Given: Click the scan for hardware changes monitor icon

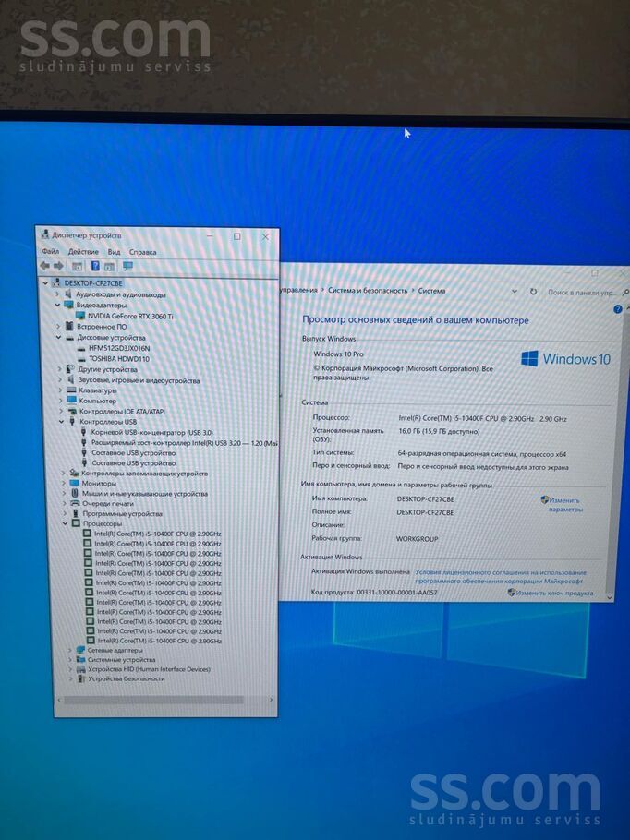Looking at the screenshot, I should tap(127, 266).
